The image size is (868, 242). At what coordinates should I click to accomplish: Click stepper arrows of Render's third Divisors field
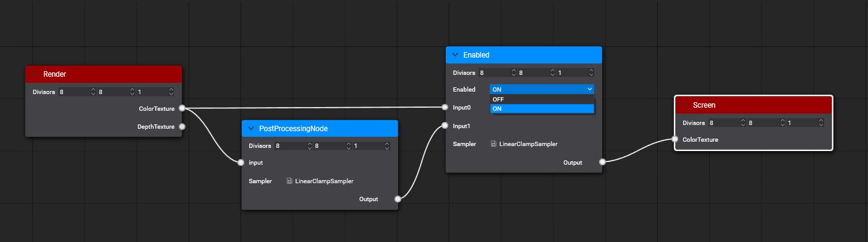[171, 92]
